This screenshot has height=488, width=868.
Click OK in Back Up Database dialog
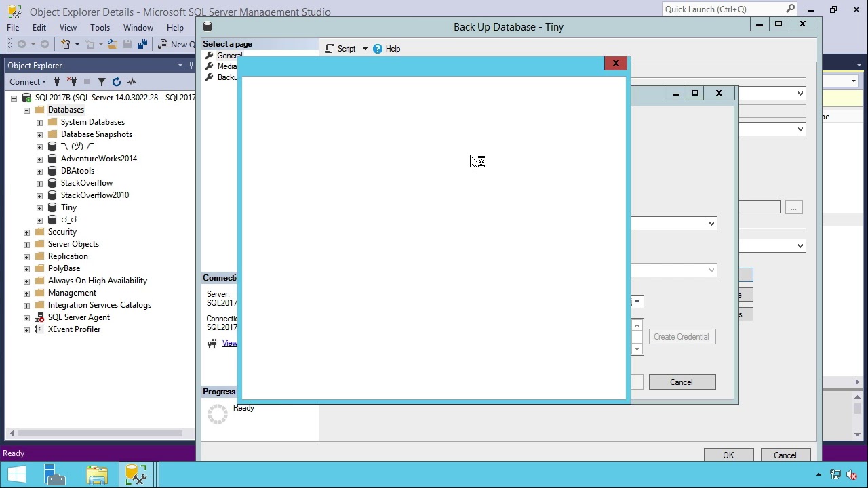point(728,455)
